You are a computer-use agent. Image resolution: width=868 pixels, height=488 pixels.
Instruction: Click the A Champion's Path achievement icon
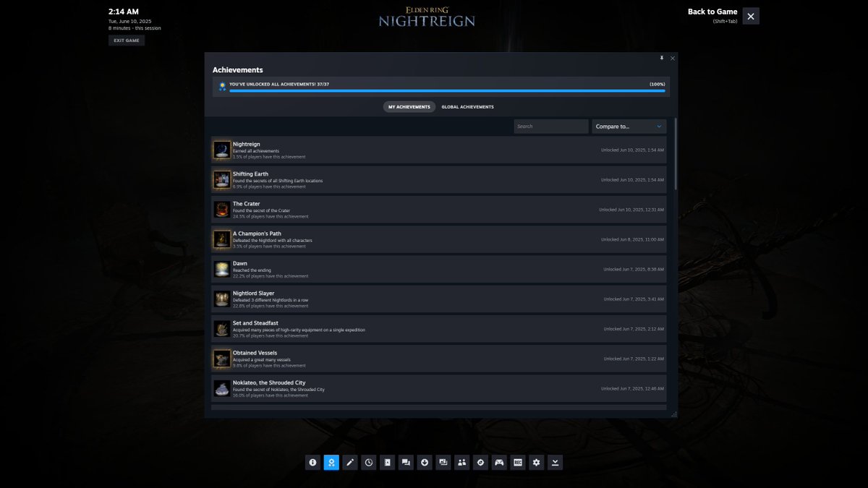(x=222, y=239)
